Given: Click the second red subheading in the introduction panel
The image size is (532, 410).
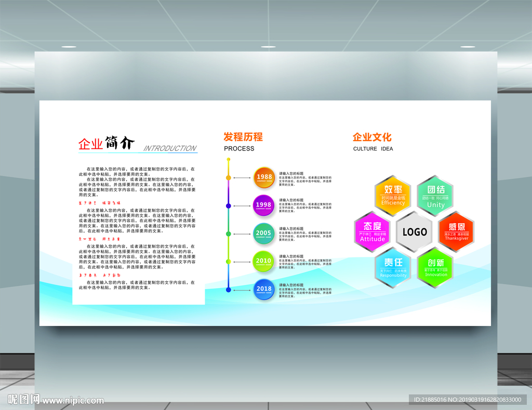Looking at the screenshot, I should pyautogui.click(x=99, y=239).
